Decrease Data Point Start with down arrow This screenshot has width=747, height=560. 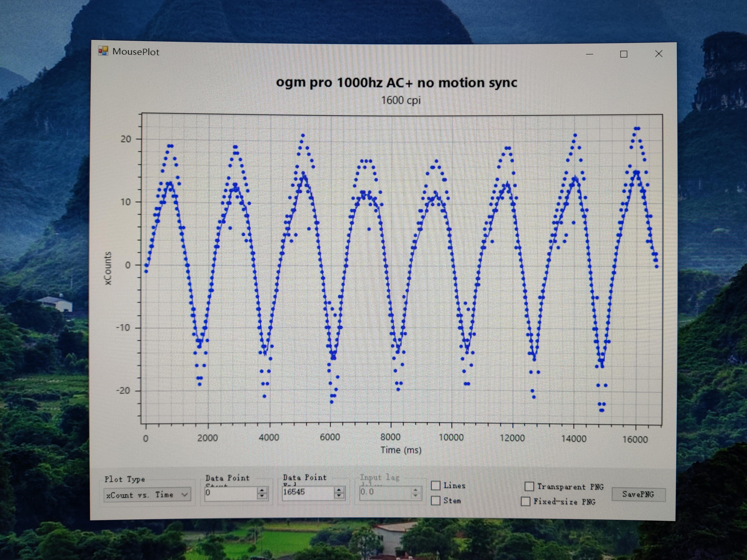pos(262,495)
